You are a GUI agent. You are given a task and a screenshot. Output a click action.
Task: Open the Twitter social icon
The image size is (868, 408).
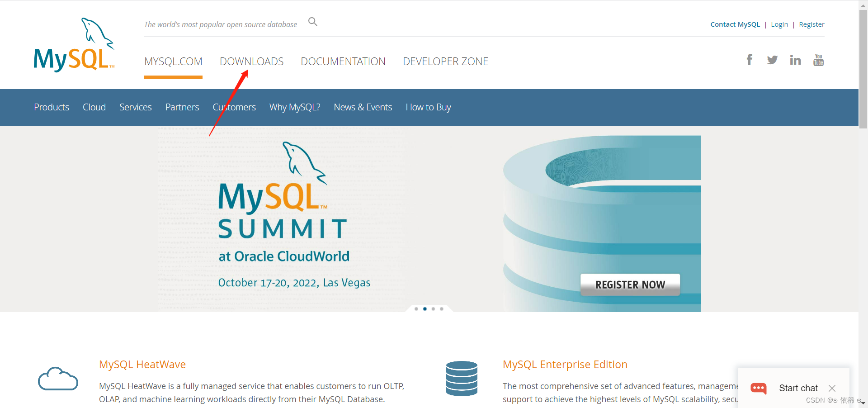773,59
